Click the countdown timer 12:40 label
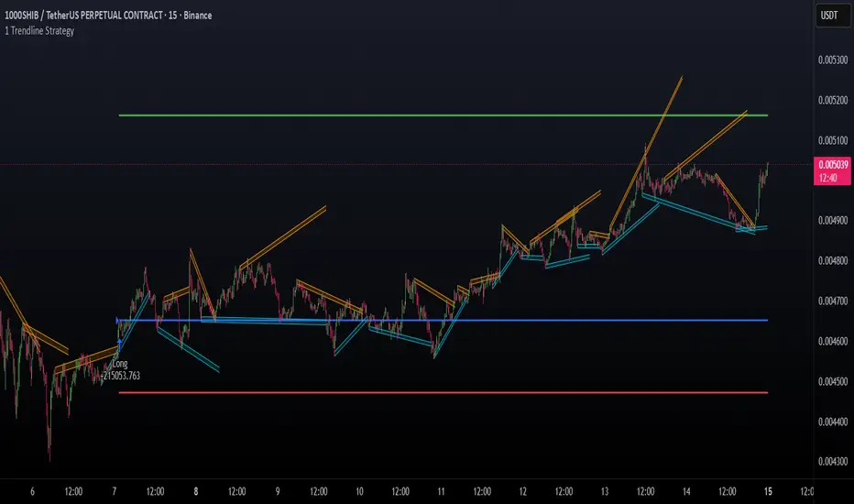This screenshot has height=504, width=854. pyautogui.click(x=827, y=178)
